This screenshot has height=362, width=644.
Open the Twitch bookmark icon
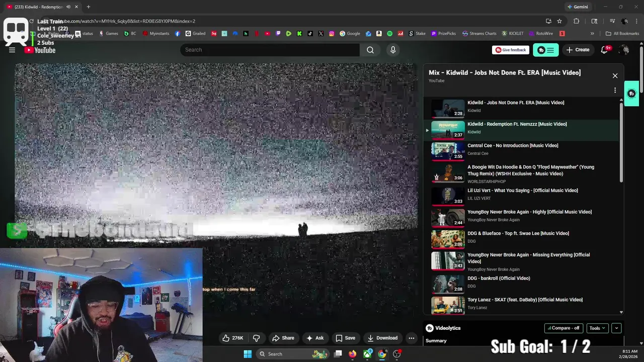(278, 34)
